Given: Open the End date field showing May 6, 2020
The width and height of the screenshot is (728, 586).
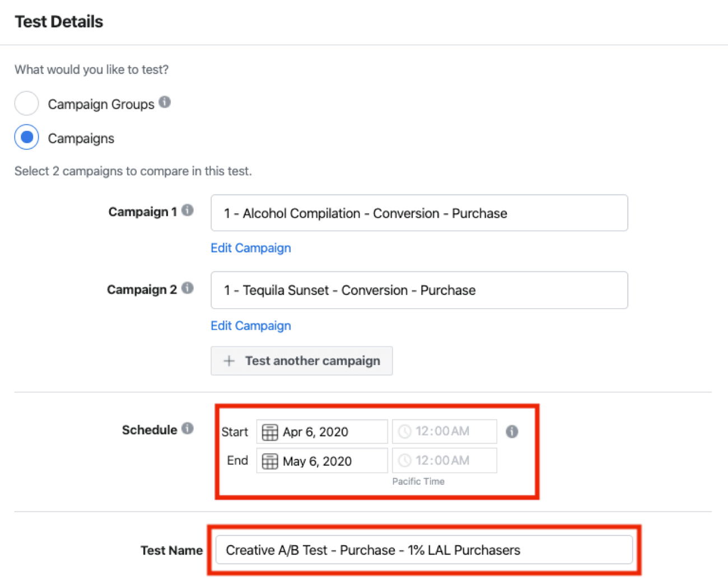Looking at the screenshot, I should (x=322, y=461).
